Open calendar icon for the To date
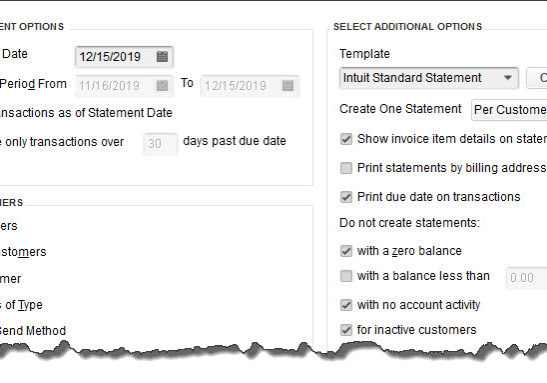 coord(288,85)
